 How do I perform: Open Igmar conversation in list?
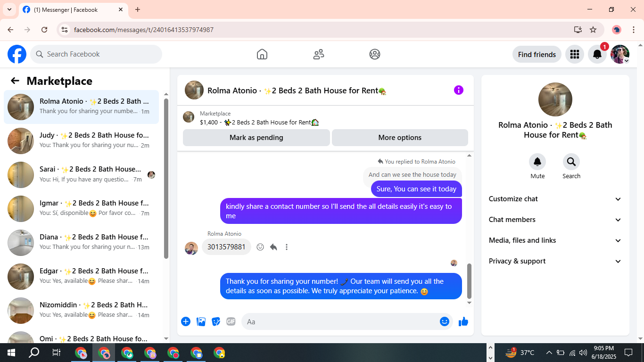81,209
